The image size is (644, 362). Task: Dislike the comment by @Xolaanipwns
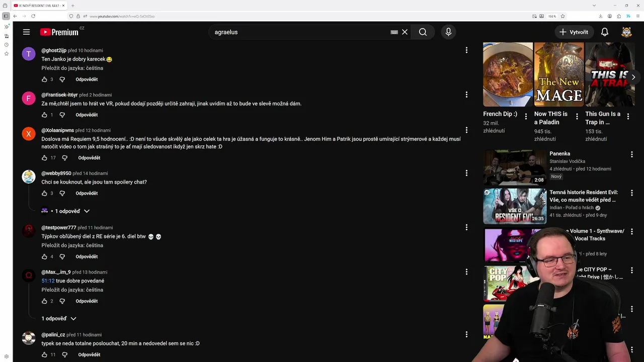click(64, 158)
